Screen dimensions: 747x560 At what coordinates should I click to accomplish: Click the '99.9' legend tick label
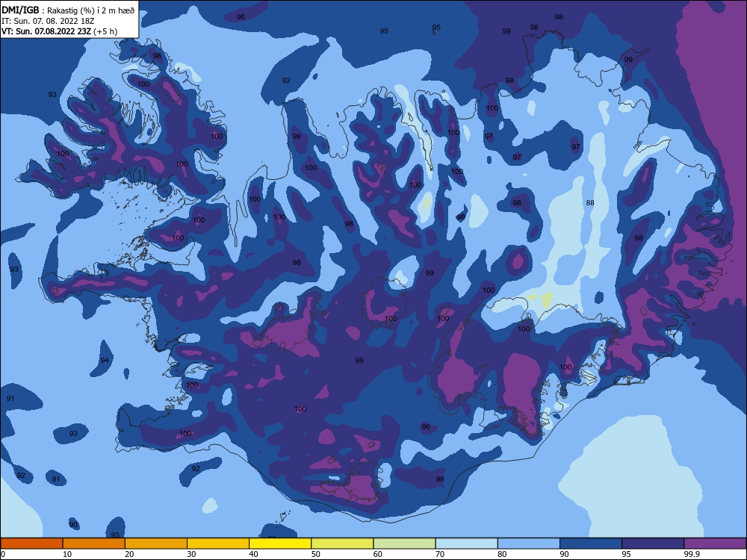click(x=692, y=554)
